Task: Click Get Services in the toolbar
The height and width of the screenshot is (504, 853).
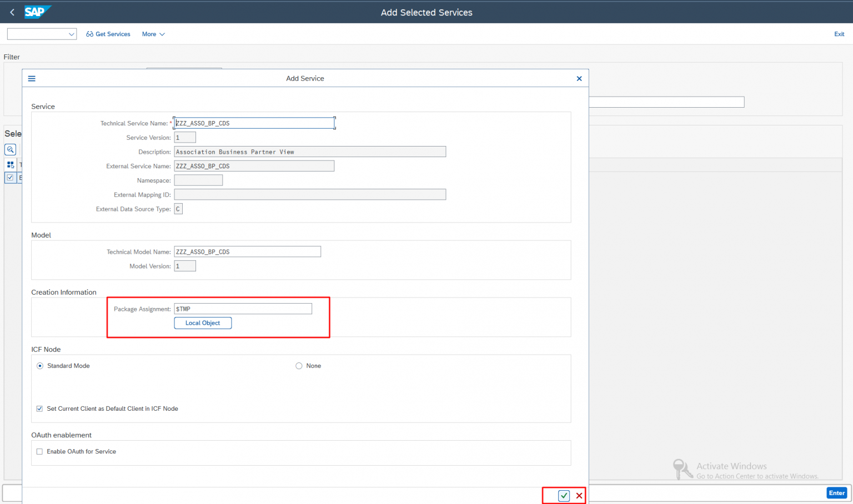Action: click(x=113, y=34)
